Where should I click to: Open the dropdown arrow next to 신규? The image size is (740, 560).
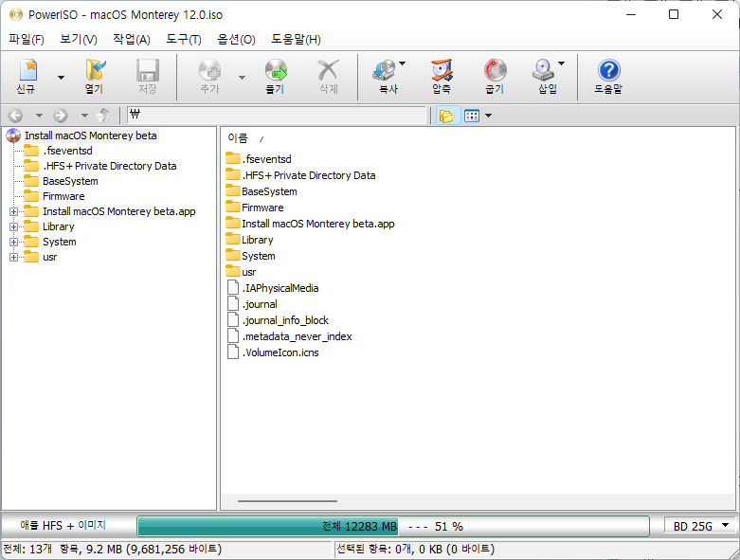pyautogui.click(x=61, y=78)
